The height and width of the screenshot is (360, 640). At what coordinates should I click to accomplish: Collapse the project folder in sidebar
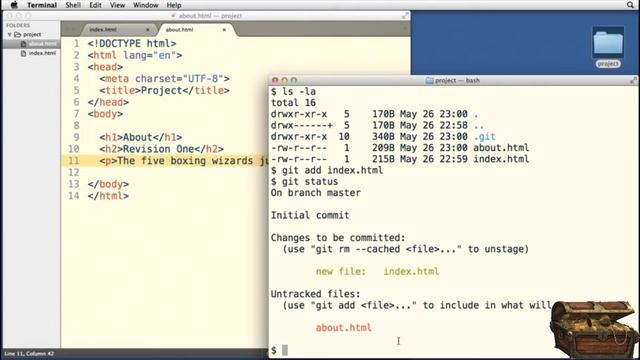[9, 35]
